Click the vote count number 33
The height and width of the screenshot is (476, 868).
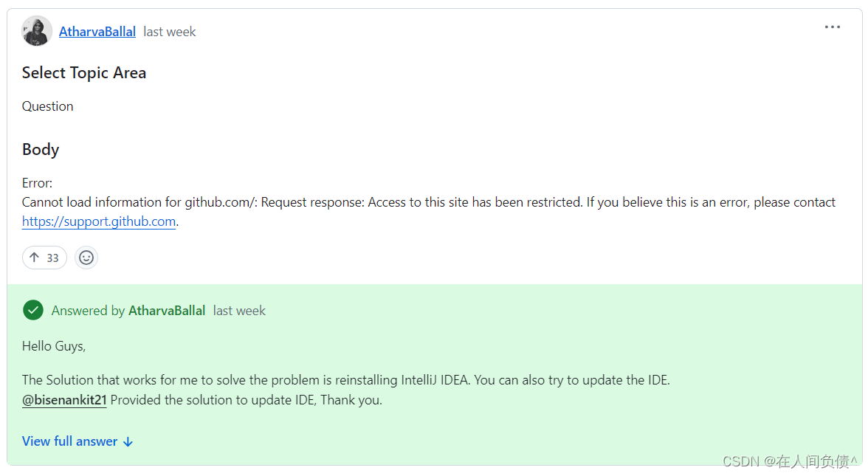click(x=52, y=258)
